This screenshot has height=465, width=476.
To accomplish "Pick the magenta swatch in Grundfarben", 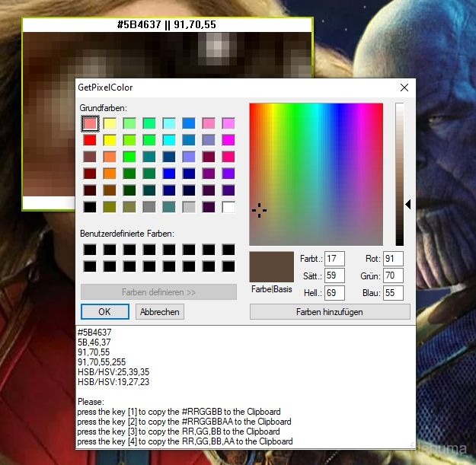I will click(228, 140).
